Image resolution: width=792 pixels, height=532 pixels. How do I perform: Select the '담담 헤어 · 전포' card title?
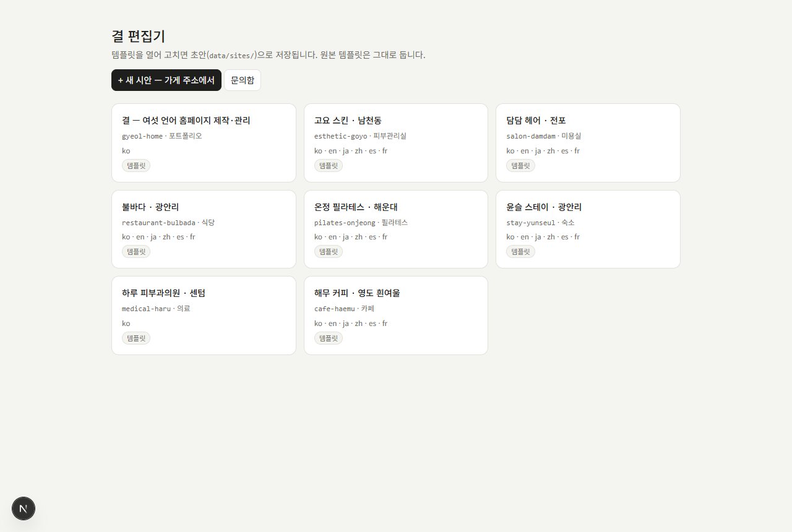[x=536, y=121]
